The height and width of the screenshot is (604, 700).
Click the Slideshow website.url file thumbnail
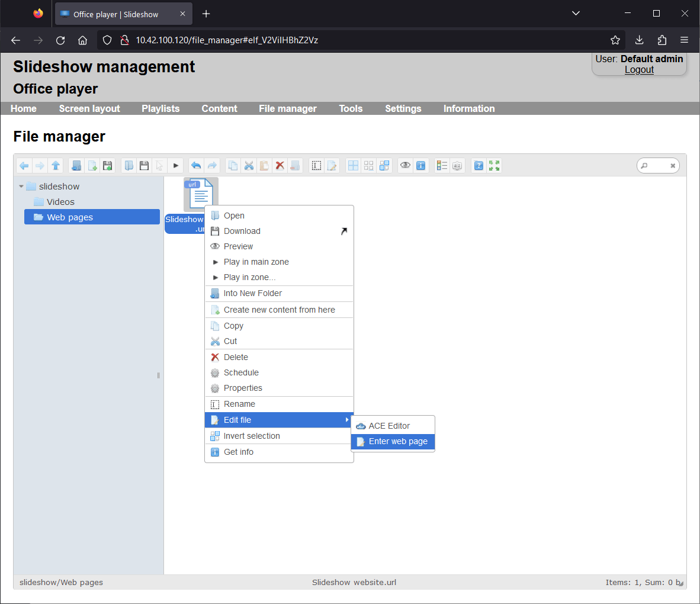pos(200,194)
